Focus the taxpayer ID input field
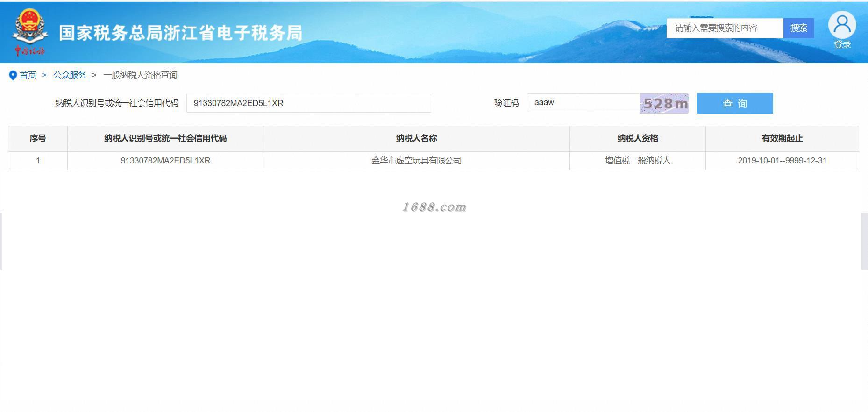The width and height of the screenshot is (868, 412). pyautogui.click(x=308, y=103)
